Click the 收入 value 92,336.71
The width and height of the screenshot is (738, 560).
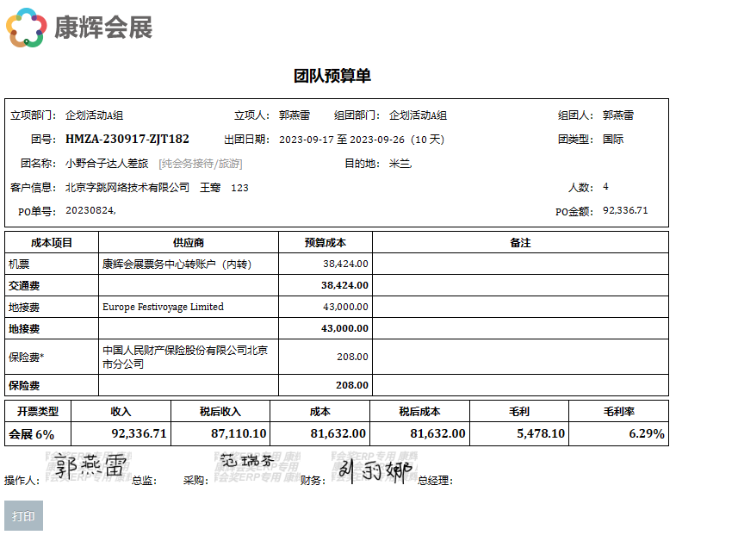tap(139, 433)
